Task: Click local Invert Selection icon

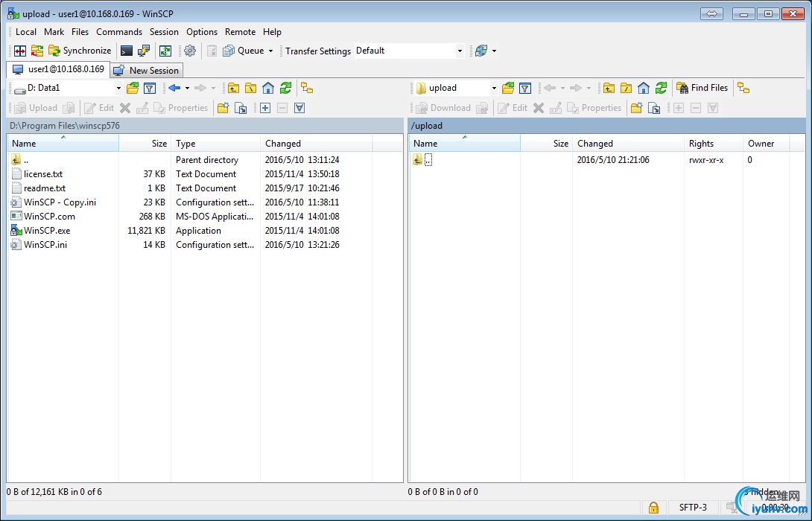Action: (299, 108)
